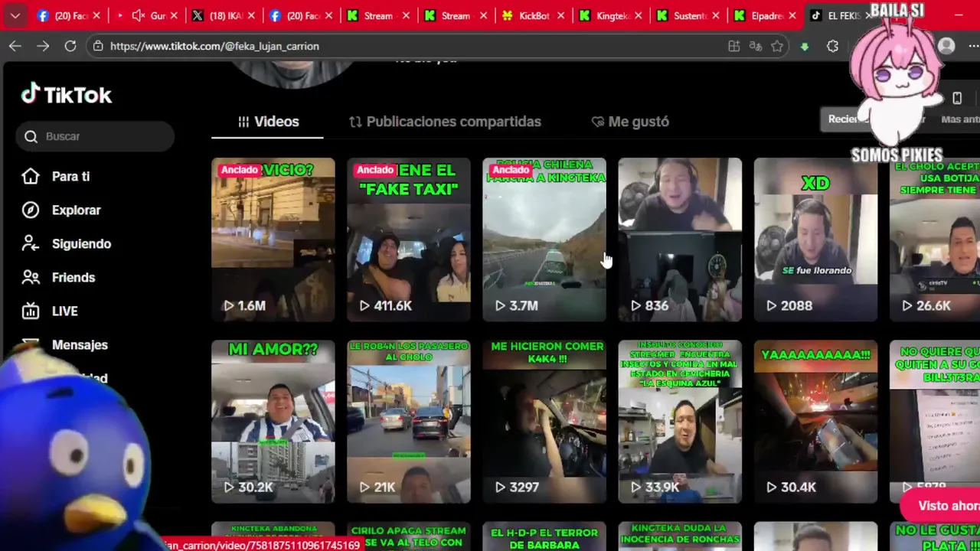Sort videos by Recientes
The width and height of the screenshot is (980, 551).
point(844,119)
